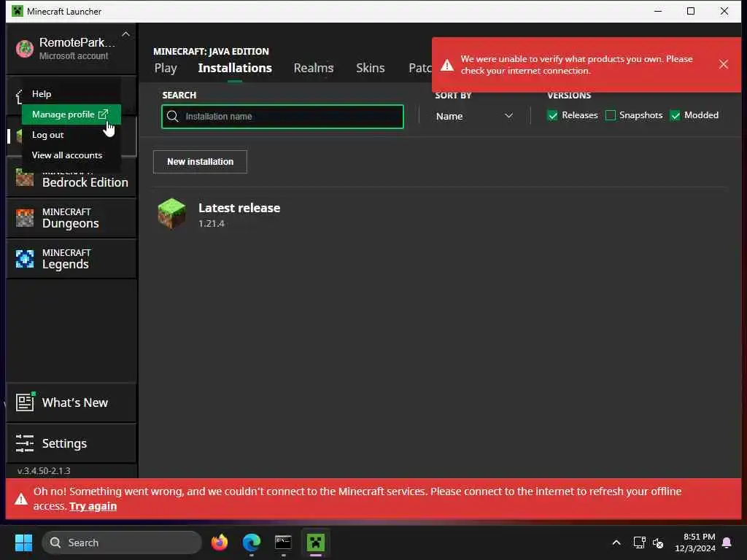
Task: Open Help from account menu
Action: (x=71, y=94)
